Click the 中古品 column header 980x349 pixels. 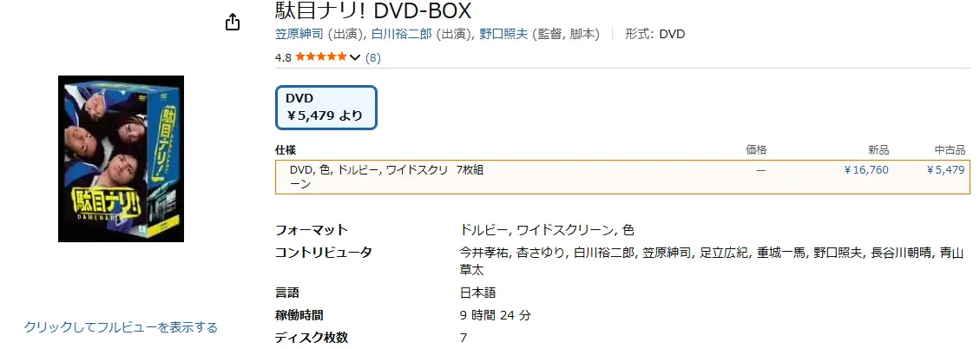click(950, 149)
